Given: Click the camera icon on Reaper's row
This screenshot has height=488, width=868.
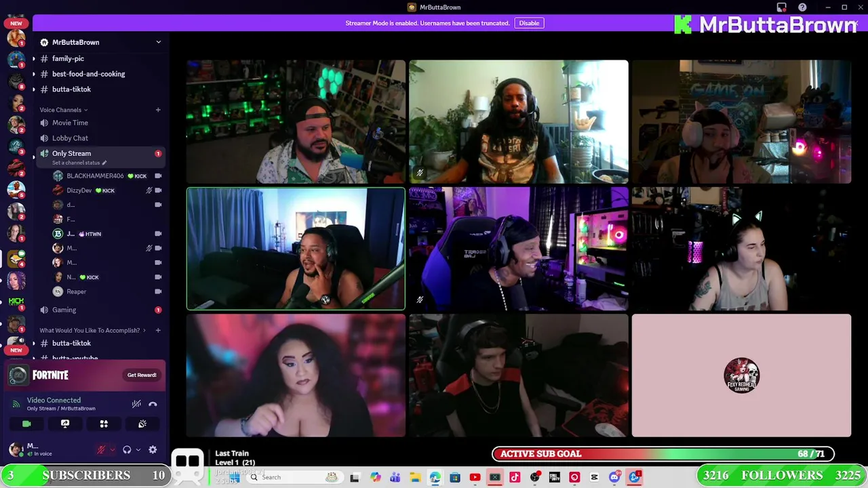Looking at the screenshot, I should click(x=158, y=291).
